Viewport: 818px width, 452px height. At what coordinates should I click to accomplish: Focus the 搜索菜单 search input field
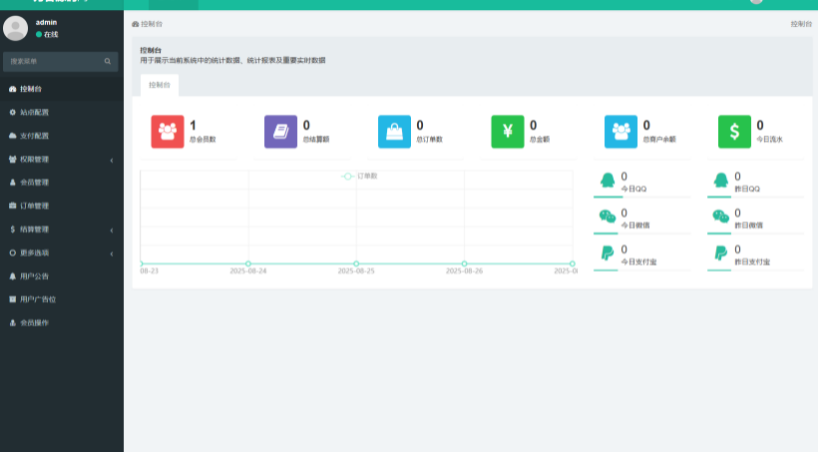point(52,62)
